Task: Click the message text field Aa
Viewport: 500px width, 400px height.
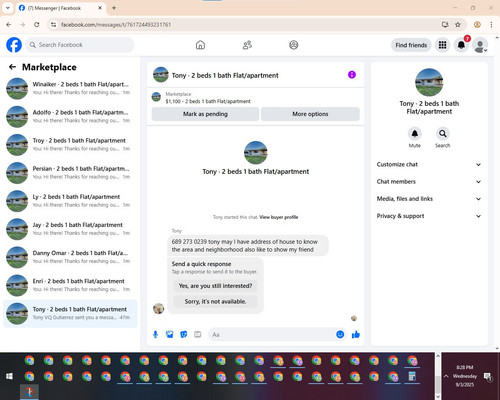Action: pyautogui.click(x=272, y=334)
